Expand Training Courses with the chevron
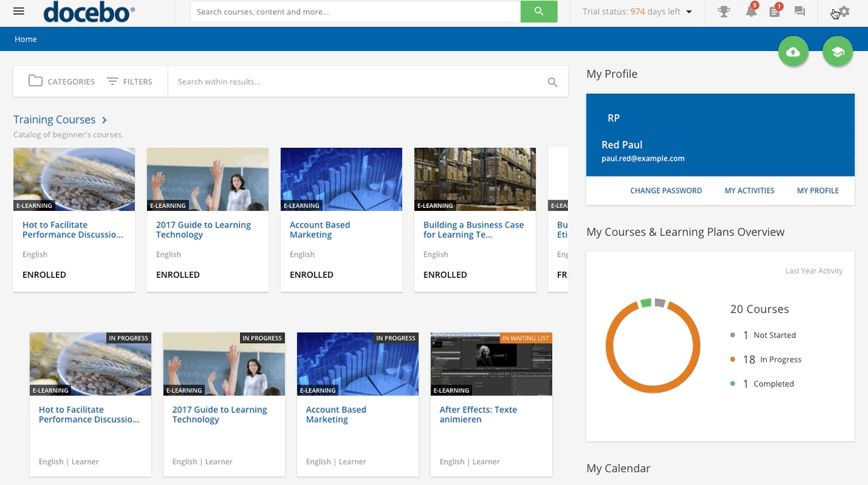Image resolution: width=868 pixels, height=485 pixels. point(104,119)
